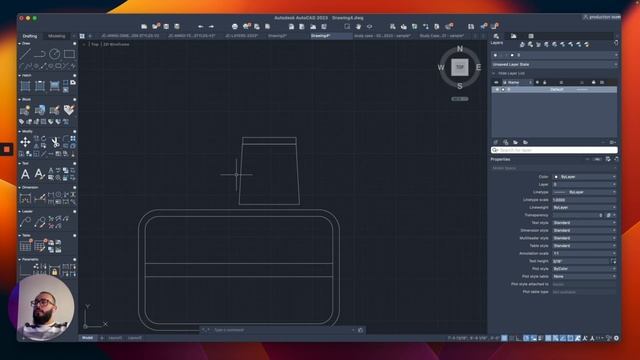Viewport: 640px width, 360px height.
Task: Click the ViewCube North letter
Action: coord(460,49)
